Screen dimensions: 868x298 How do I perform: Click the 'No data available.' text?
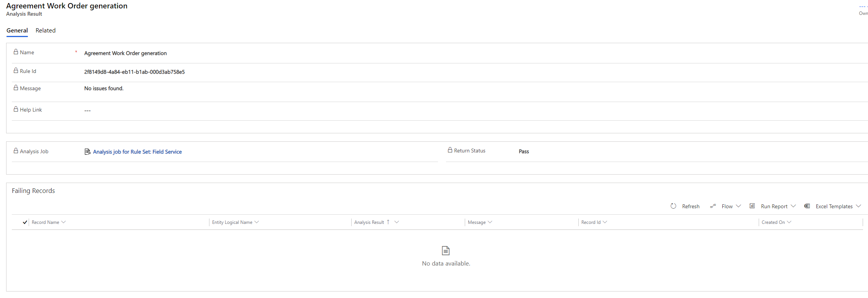[x=446, y=264]
